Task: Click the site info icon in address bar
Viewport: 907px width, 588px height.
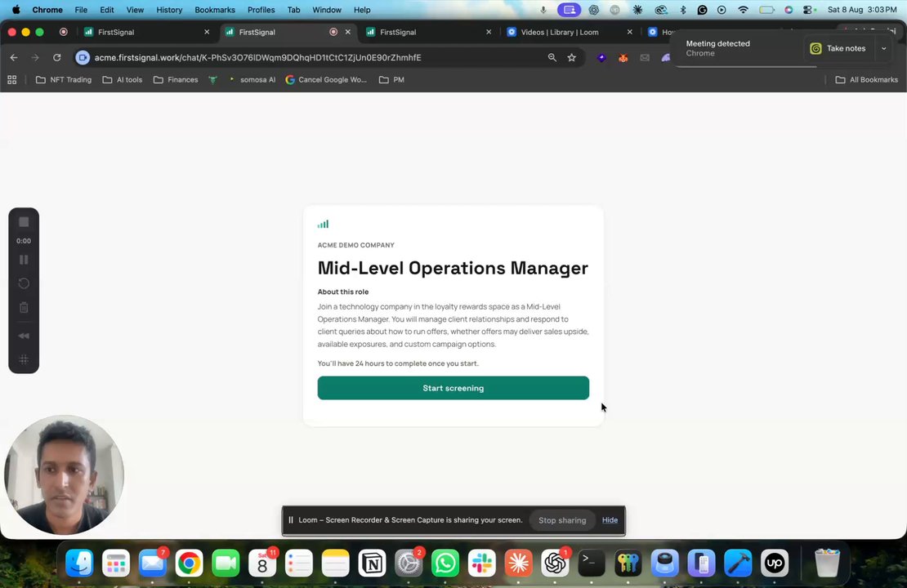Action: pyautogui.click(x=83, y=57)
